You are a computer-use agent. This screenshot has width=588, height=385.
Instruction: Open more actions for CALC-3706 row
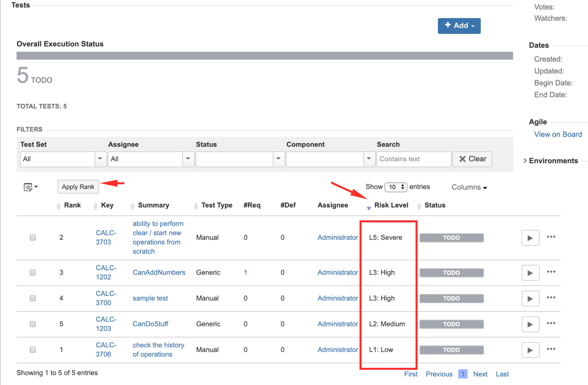pyautogui.click(x=551, y=349)
